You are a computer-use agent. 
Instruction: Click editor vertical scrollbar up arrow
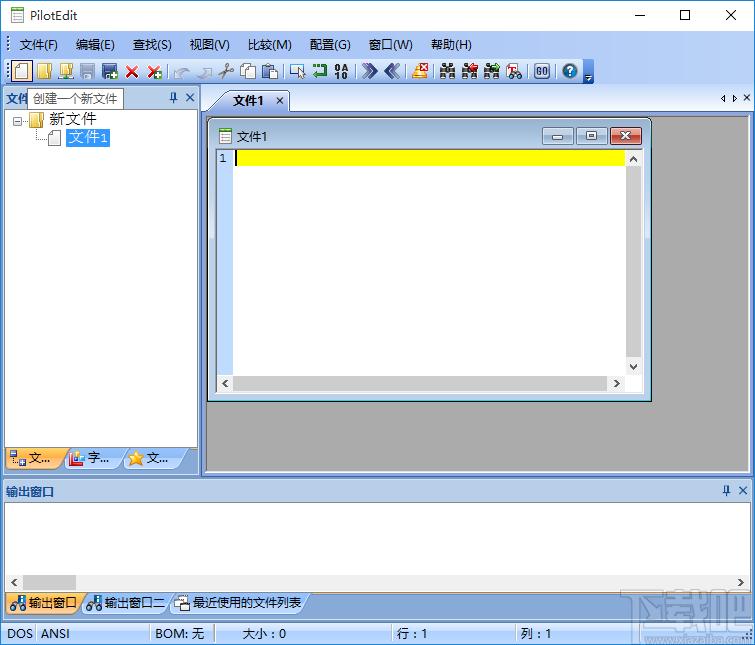634,159
